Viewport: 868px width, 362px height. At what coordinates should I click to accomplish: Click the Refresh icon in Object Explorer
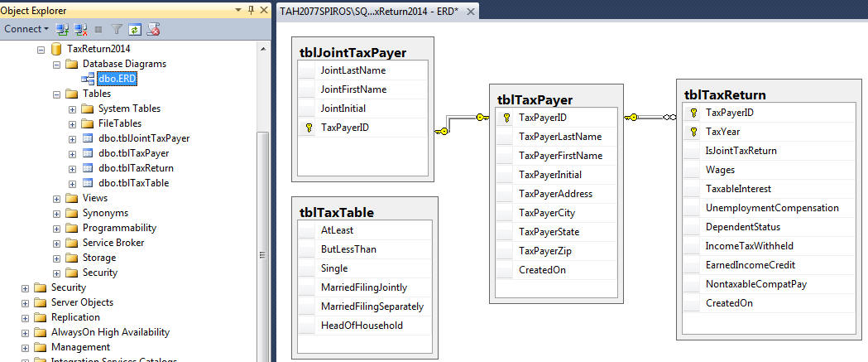click(135, 29)
